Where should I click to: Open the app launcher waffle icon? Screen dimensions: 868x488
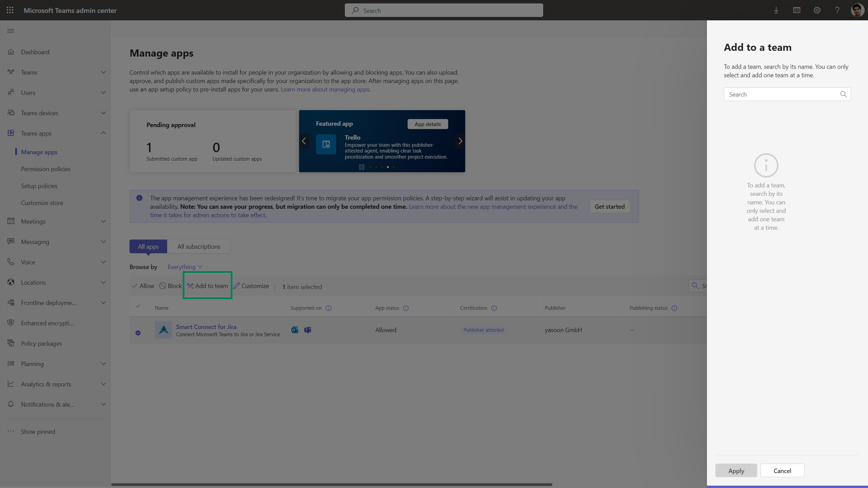click(10, 10)
